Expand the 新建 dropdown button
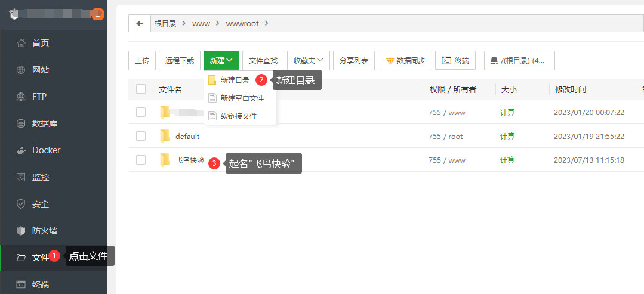Image resolution: width=644 pixels, height=294 pixels. pyautogui.click(x=221, y=60)
